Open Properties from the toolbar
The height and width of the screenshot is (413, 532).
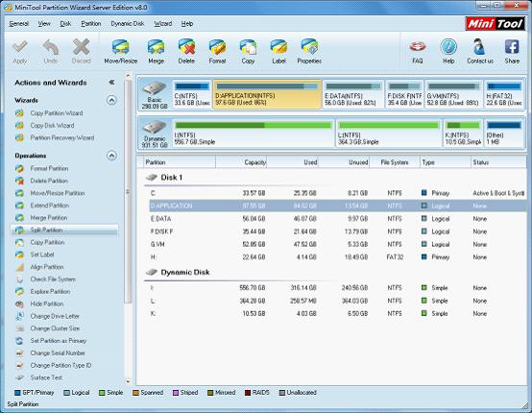coord(309,51)
